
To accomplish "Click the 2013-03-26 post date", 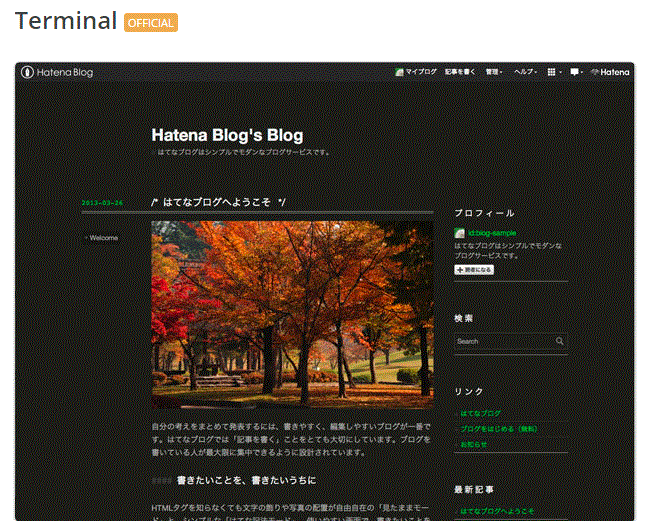I will coord(102,203).
